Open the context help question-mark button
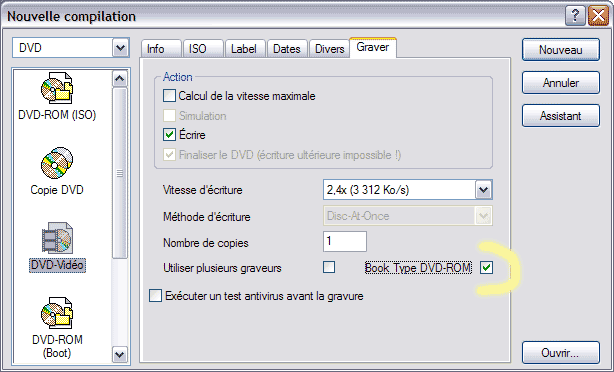 coord(575,16)
